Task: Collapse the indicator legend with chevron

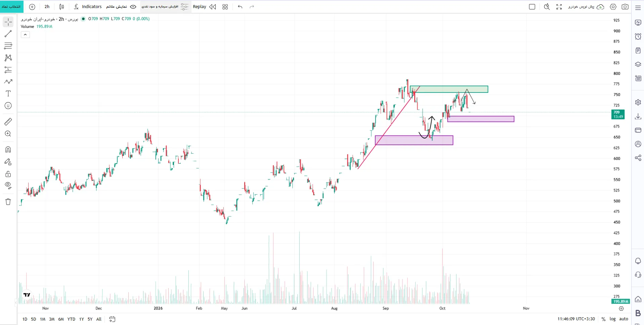Action: (x=25, y=35)
